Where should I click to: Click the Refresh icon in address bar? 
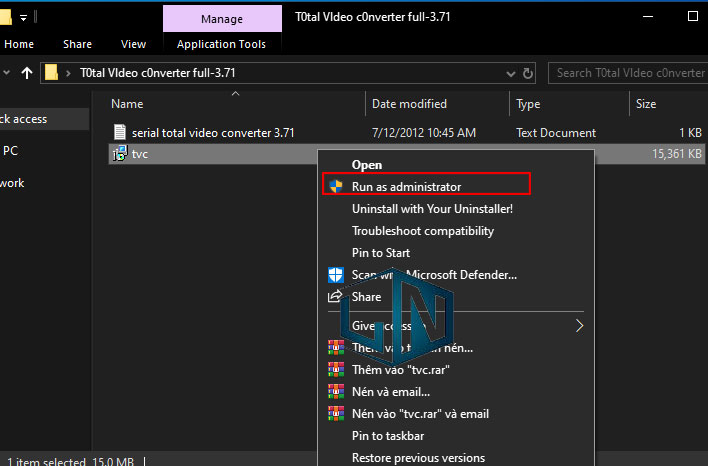click(x=527, y=73)
